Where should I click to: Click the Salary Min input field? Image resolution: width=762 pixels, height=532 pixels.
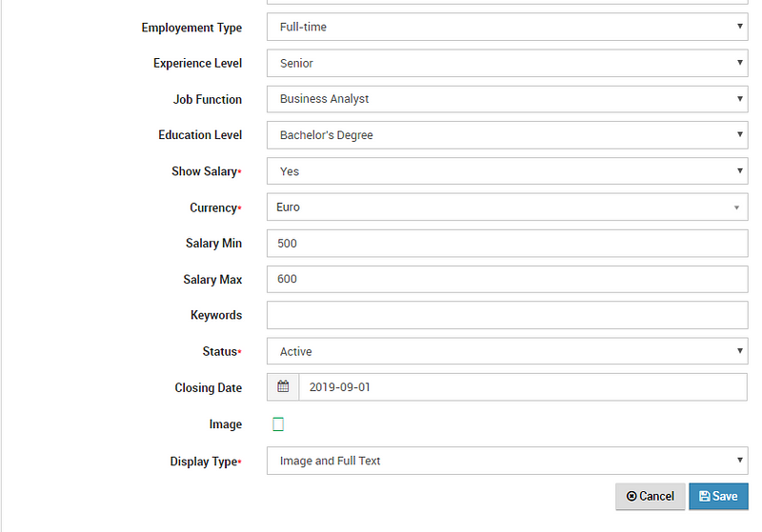pos(508,244)
